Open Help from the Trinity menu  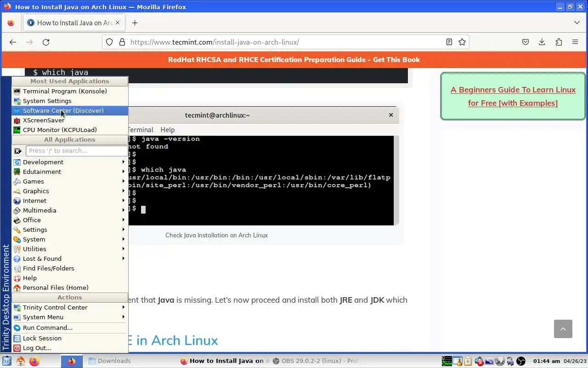tap(70, 278)
